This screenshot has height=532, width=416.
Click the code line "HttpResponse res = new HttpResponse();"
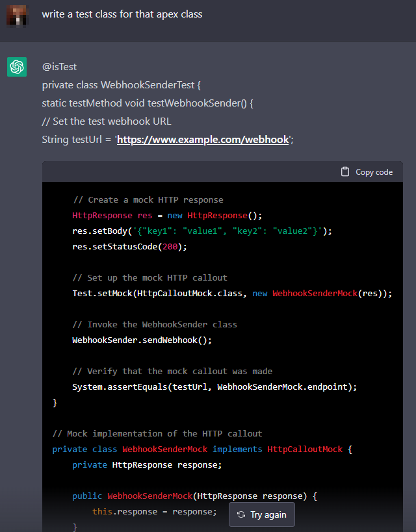pos(167,216)
